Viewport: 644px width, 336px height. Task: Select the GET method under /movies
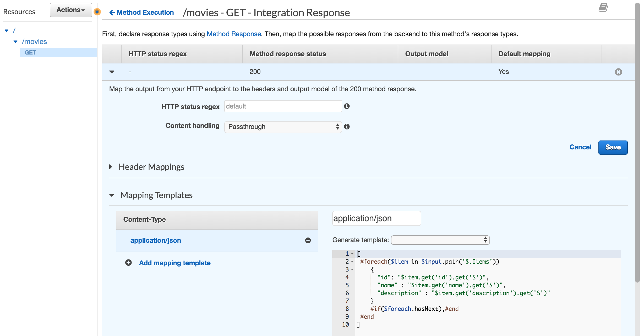coord(30,52)
